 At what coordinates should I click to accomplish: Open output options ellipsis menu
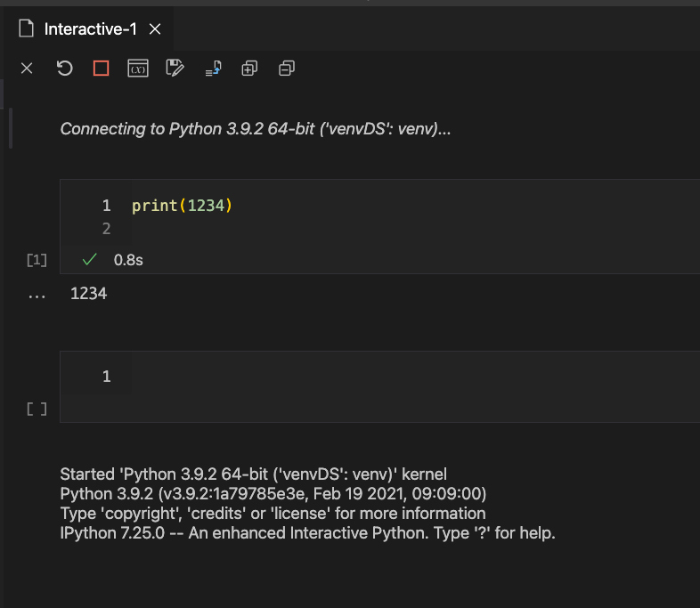tap(37, 296)
